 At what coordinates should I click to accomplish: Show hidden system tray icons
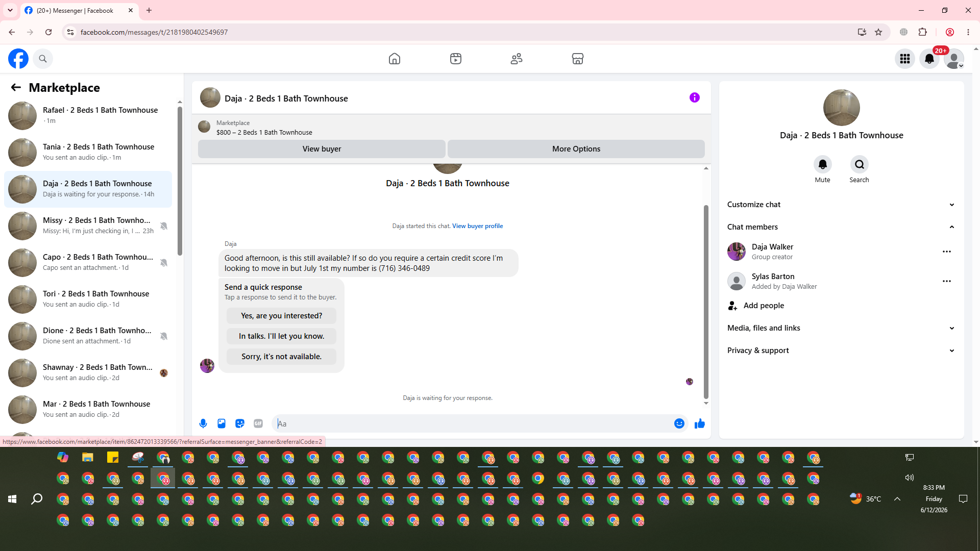[897, 499]
